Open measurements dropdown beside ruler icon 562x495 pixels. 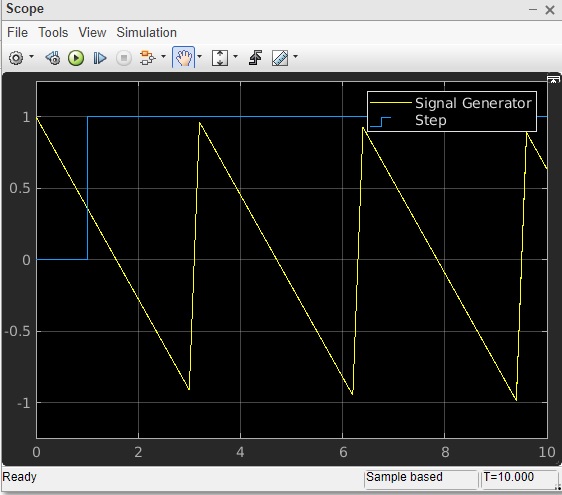(x=295, y=57)
